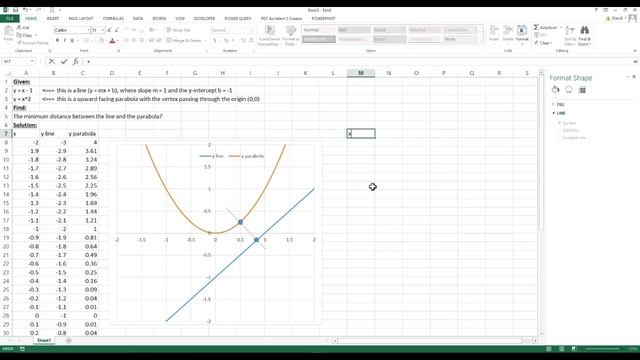This screenshot has width=640, height=360.
Task: Click the horizontal scrollbar at bottom
Action: 429,340
